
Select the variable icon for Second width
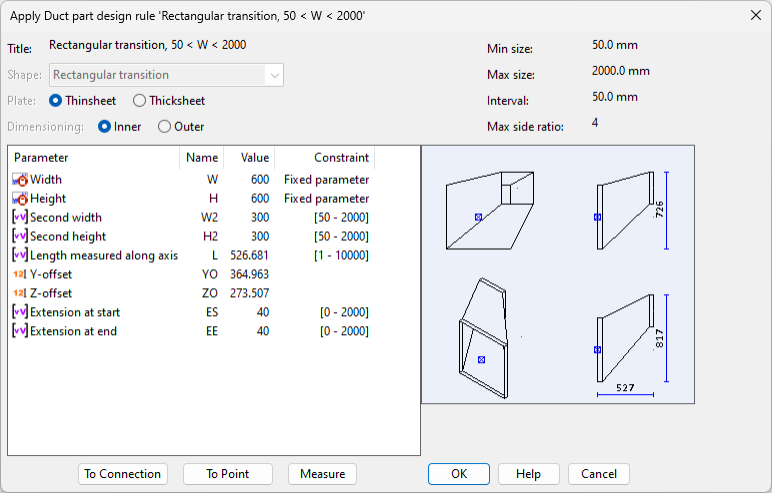(x=20, y=218)
